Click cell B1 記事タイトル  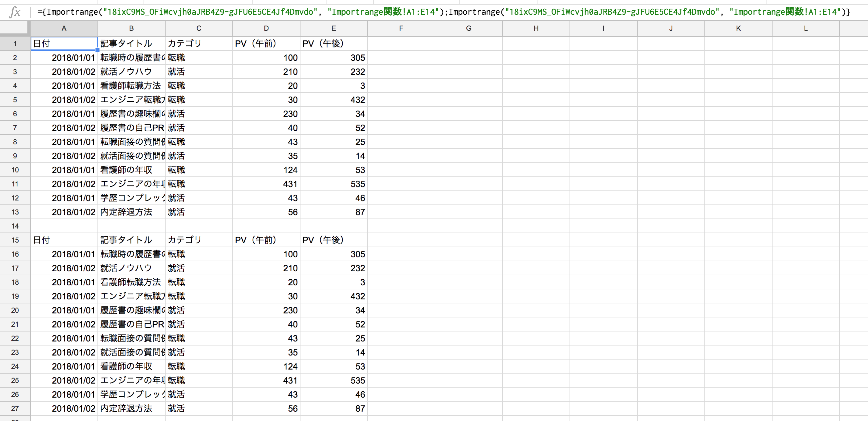pyautogui.click(x=132, y=43)
